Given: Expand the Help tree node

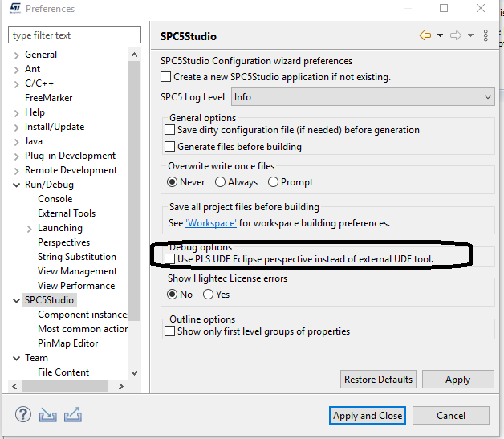Looking at the screenshot, I should 16,113.
